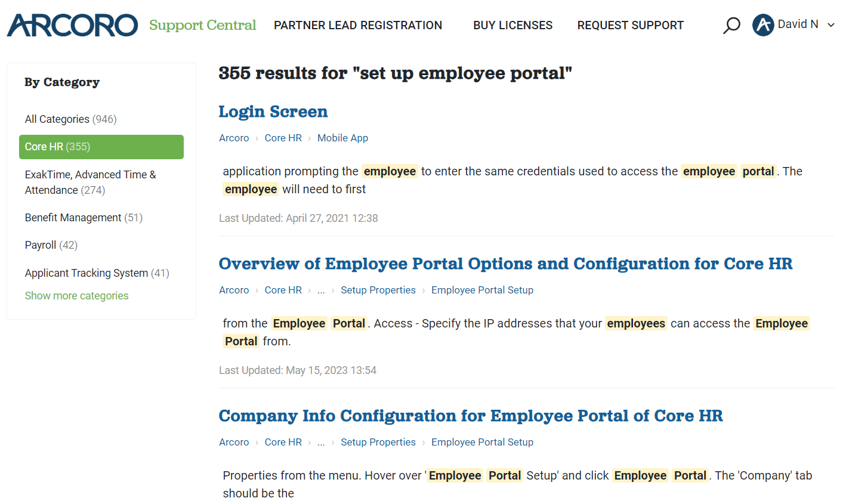Filter results by Payroll category
This screenshot has height=504, width=843.
pos(51,245)
